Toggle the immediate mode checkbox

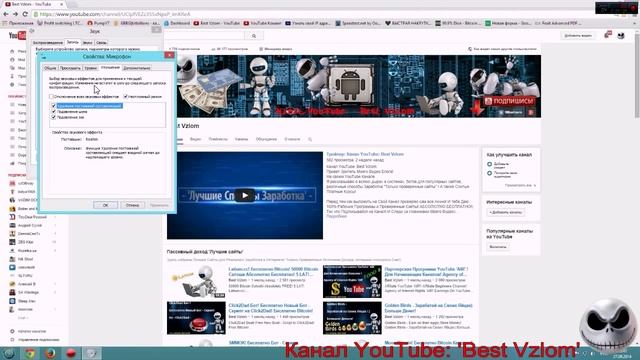(126, 97)
